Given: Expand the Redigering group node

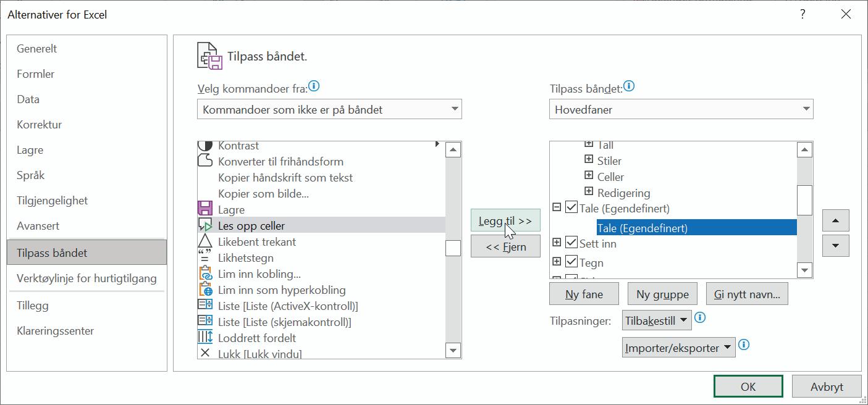Looking at the screenshot, I should (588, 192).
